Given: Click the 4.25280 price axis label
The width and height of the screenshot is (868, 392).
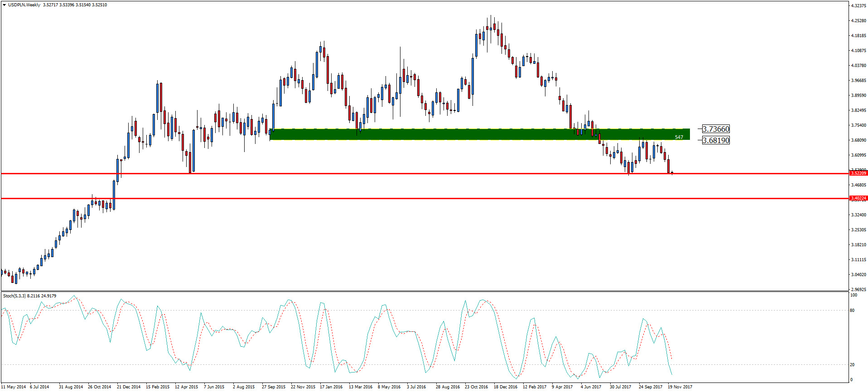Looking at the screenshot, I should (858, 21).
